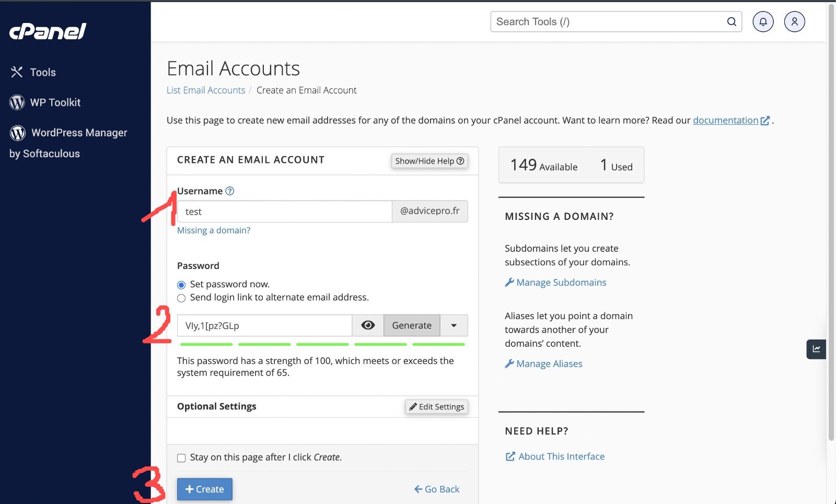Click the Username help question icon
836x504 pixels.
(230, 191)
